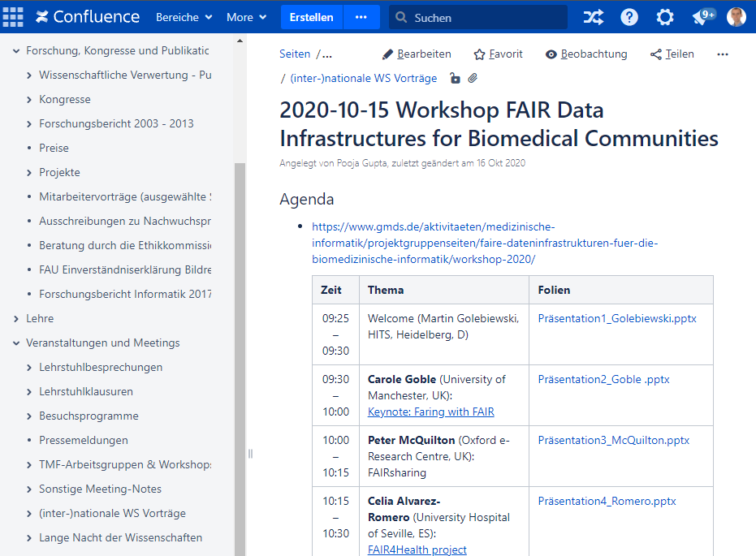Viewport: 756px width, 556px height.
Task: Download Präsentation3_McQuilton.pptx
Action: tap(614, 440)
